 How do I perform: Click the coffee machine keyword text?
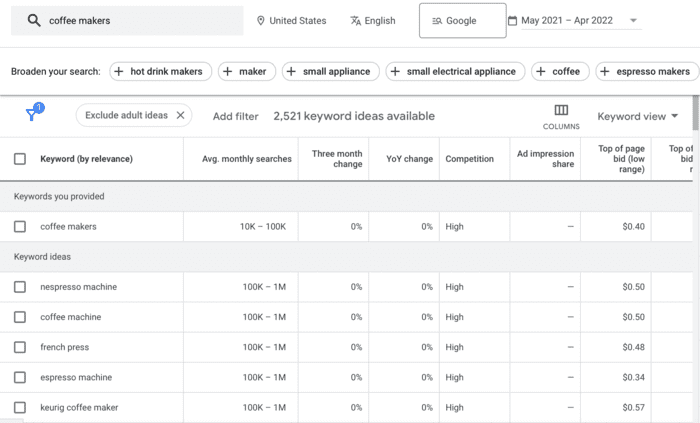(x=71, y=317)
